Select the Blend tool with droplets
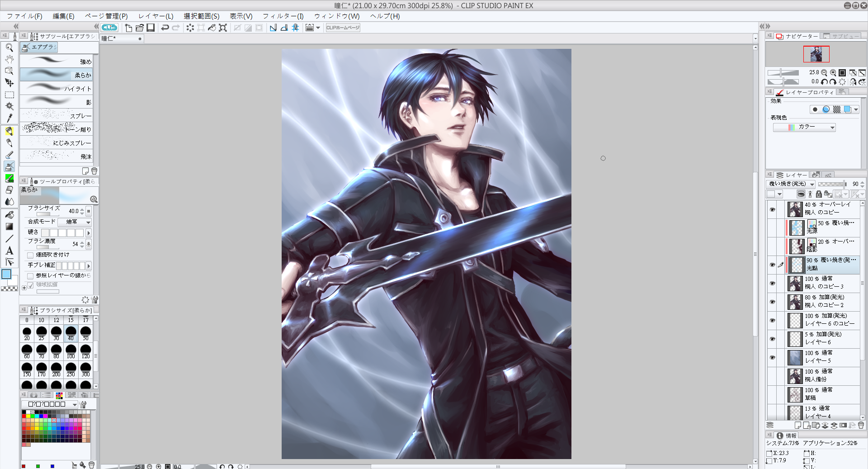Viewport: 868px width, 469px height. click(x=9, y=202)
